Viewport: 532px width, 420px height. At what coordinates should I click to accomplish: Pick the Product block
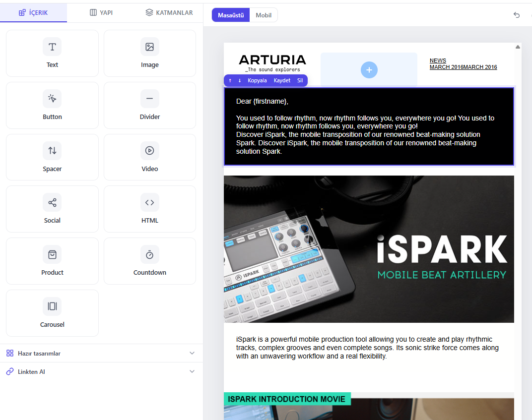(52, 261)
